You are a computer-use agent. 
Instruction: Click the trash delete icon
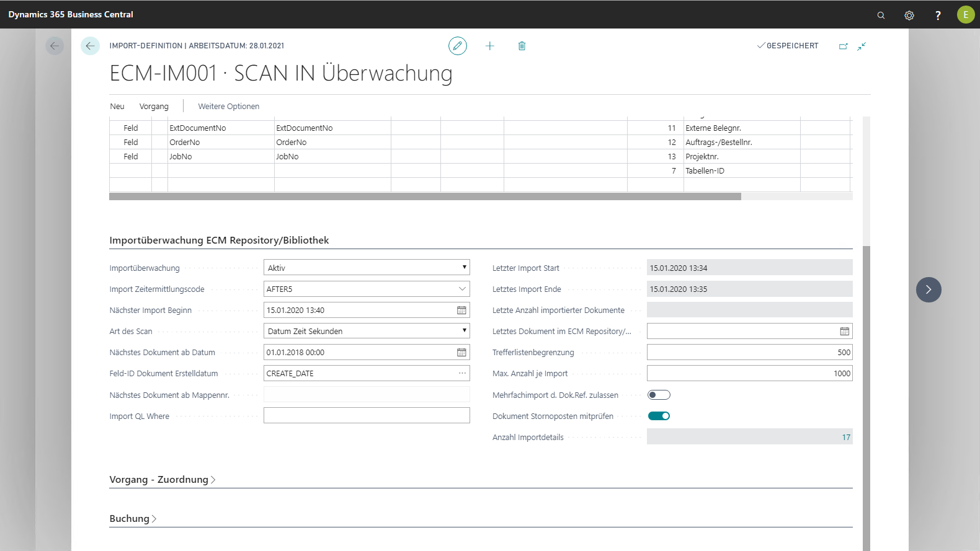(x=522, y=46)
